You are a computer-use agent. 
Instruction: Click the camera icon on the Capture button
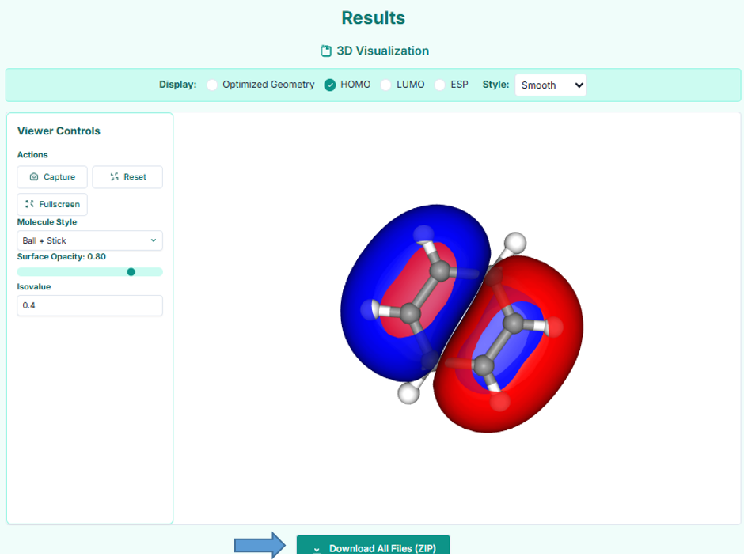(32, 176)
